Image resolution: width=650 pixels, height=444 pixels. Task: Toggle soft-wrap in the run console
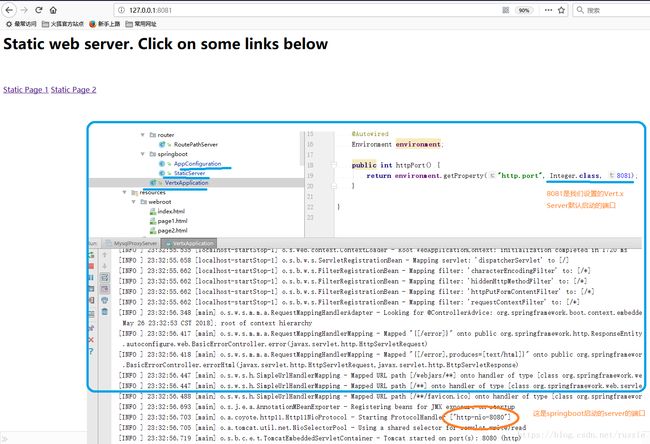click(x=104, y=277)
